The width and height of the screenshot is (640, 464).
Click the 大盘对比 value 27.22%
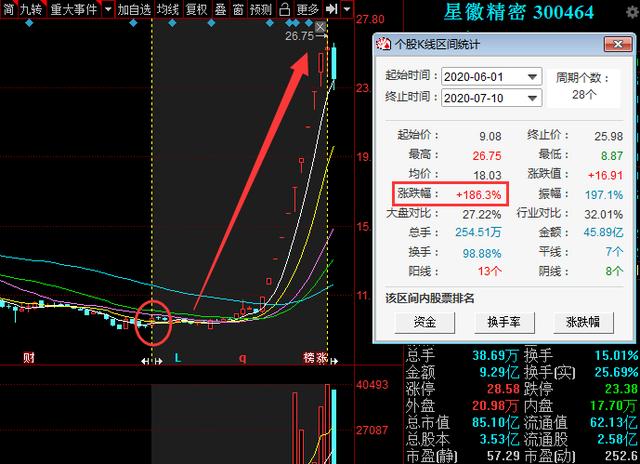(x=482, y=214)
